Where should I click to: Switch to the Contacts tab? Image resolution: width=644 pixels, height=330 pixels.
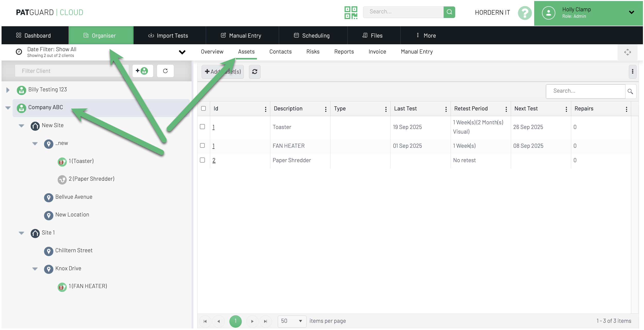(x=280, y=52)
